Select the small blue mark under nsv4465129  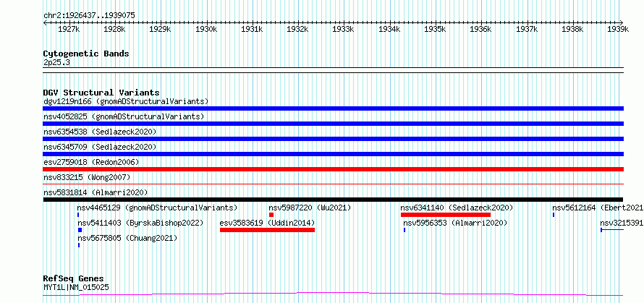[78, 215]
